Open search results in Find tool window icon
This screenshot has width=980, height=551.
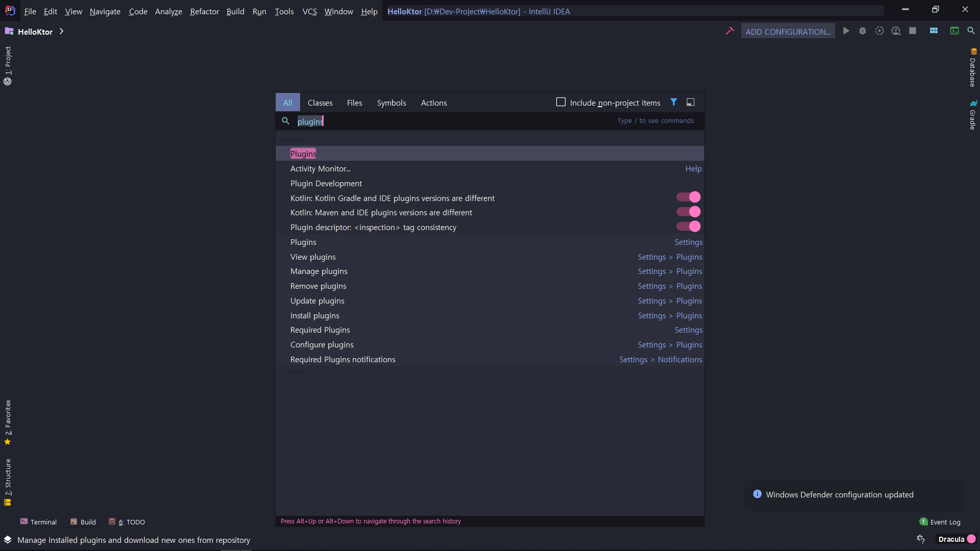tap(691, 103)
